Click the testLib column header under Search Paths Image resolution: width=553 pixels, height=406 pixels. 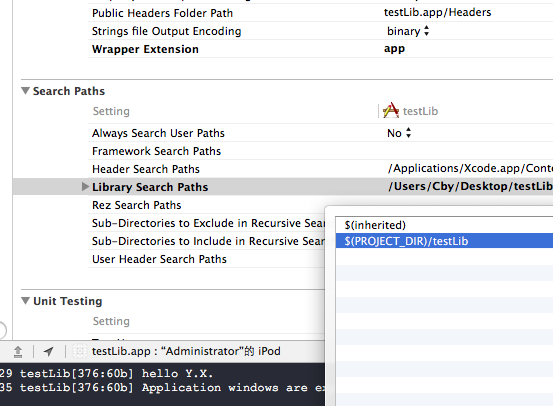click(x=420, y=111)
